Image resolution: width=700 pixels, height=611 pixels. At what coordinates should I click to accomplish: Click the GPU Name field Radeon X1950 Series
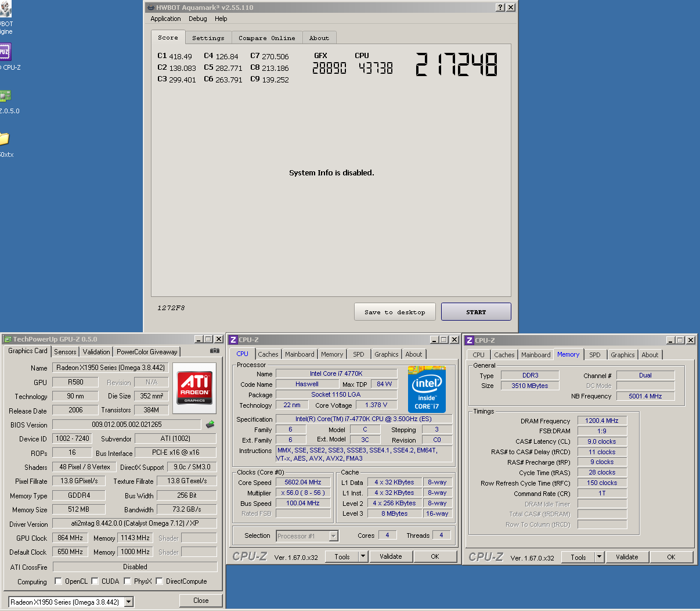[110, 368]
